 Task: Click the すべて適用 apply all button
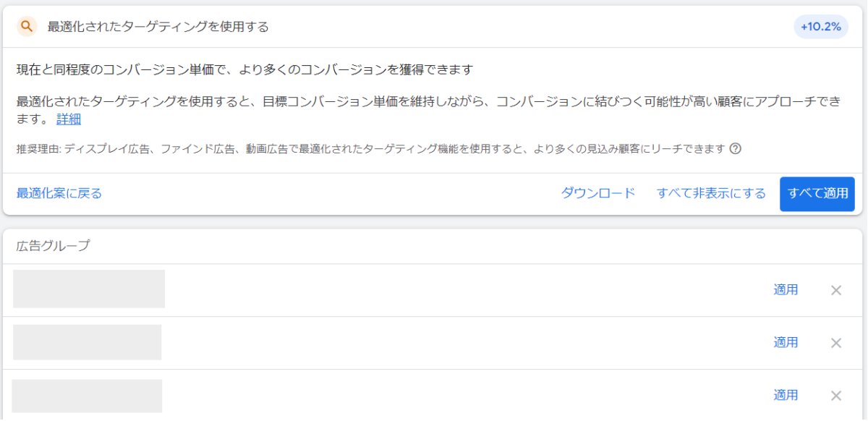[x=817, y=194]
